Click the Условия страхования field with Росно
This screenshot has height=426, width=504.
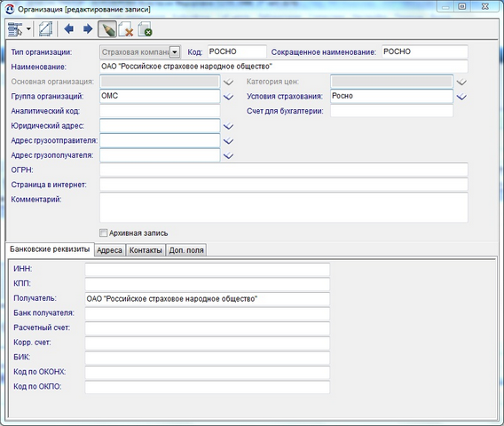pyautogui.click(x=391, y=96)
